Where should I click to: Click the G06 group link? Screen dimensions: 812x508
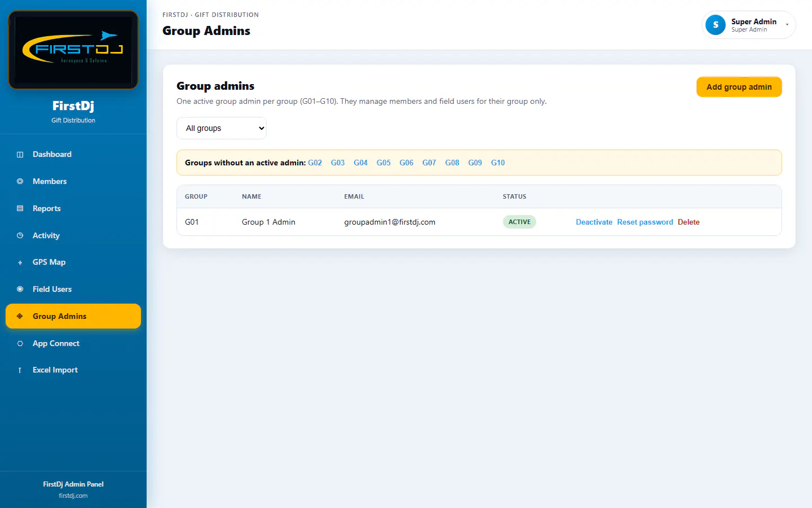pyautogui.click(x=407, y=163)
